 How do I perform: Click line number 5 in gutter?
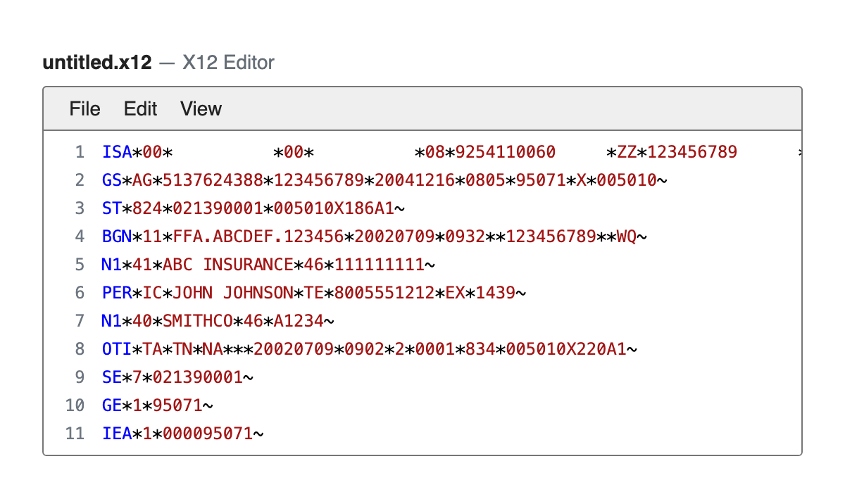pyautogui.click(x=80, y=265)
